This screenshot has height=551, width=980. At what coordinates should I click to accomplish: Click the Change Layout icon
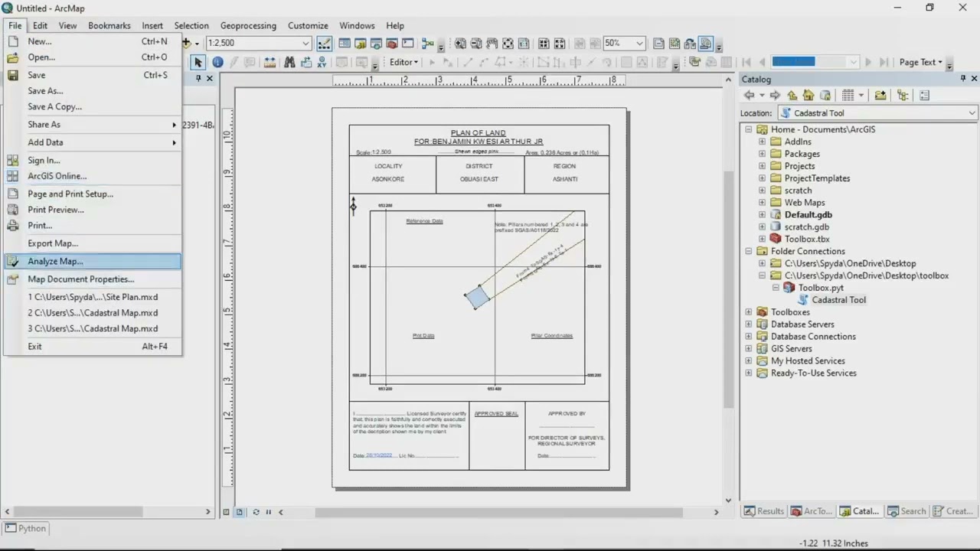coord(690,44)
